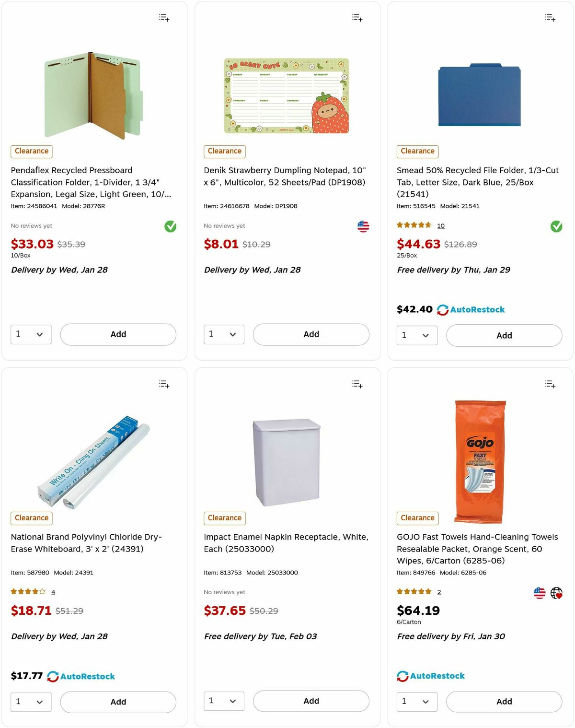This screenshot has width=575, height=728.
Task: Click the US flag icon on the Denik notepad card
Action: point(363,225)
